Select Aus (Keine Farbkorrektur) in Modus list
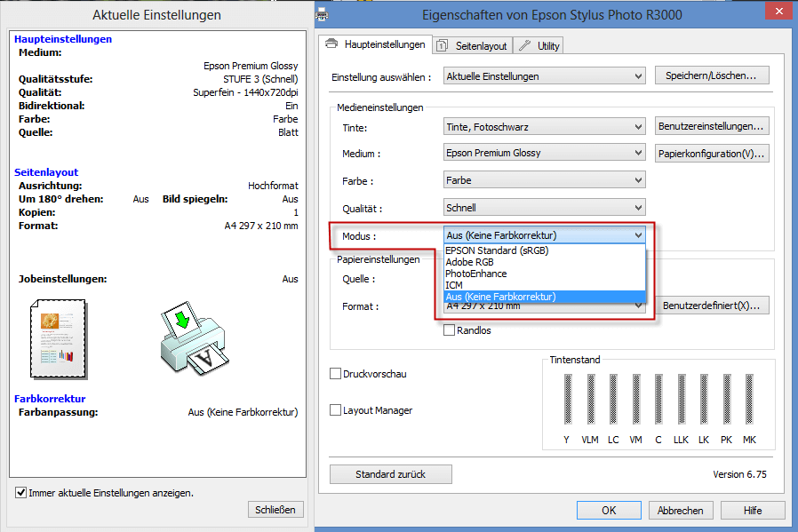 point(545,297)
